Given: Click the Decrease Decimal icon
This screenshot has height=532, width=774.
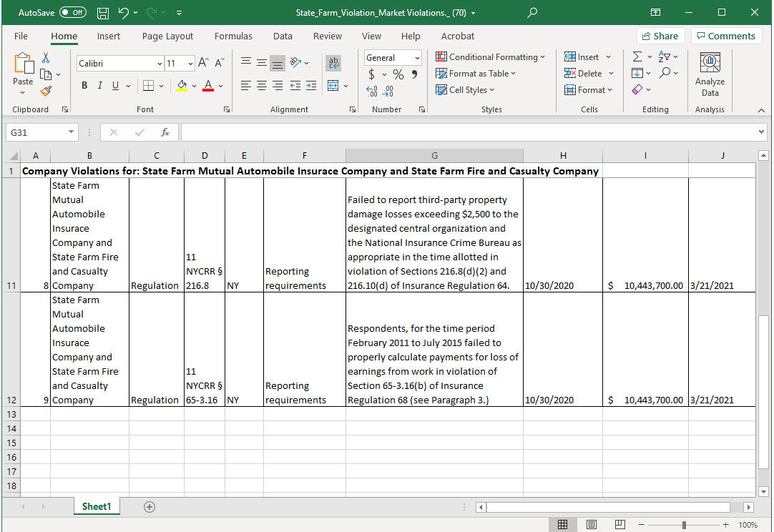Looking at the screenshot, I should point(388,91).
